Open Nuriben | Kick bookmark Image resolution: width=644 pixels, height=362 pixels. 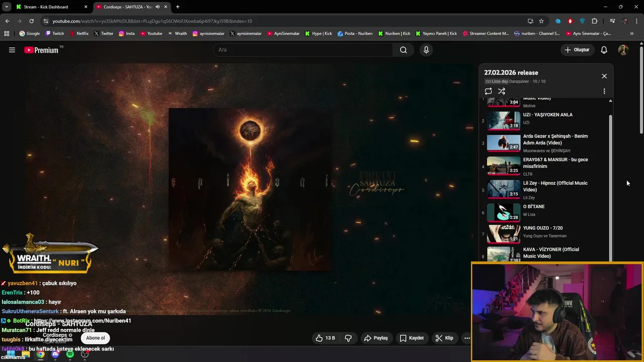click(394, 34)
